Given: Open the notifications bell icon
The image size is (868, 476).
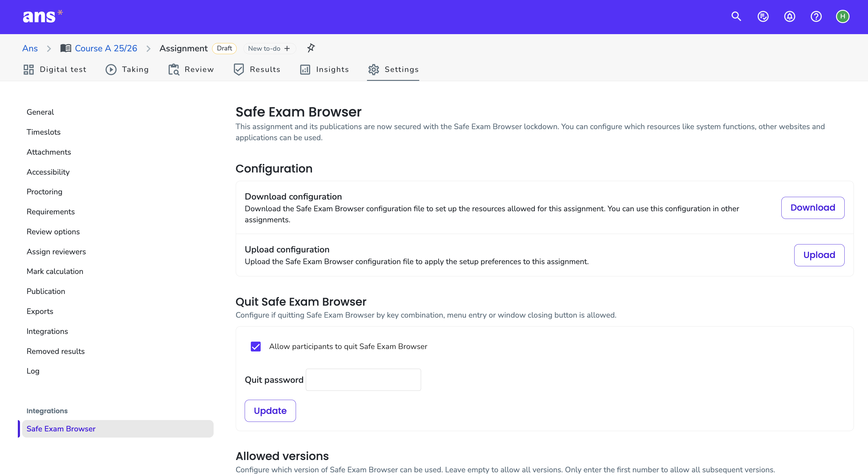Looking at the screenshot, I should [x=790, y=16].
